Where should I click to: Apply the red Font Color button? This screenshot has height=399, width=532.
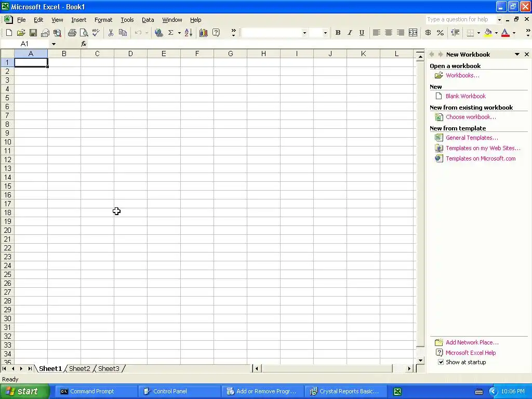click(505, 33)
